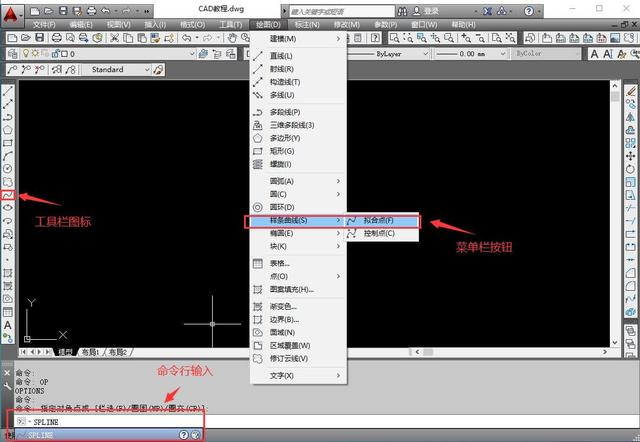Expand the 文字(X) submenu
Viewport: 640px width, 442px height.
(x=298, y=375)
